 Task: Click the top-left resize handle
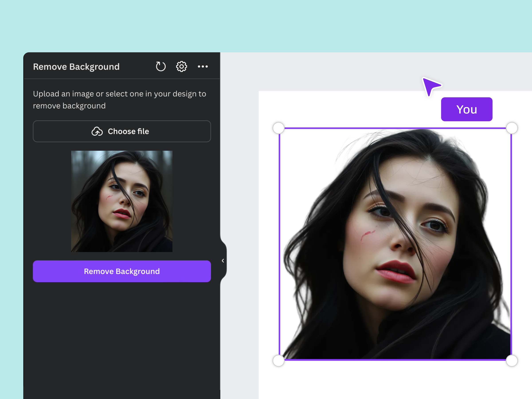click(278, 128)
